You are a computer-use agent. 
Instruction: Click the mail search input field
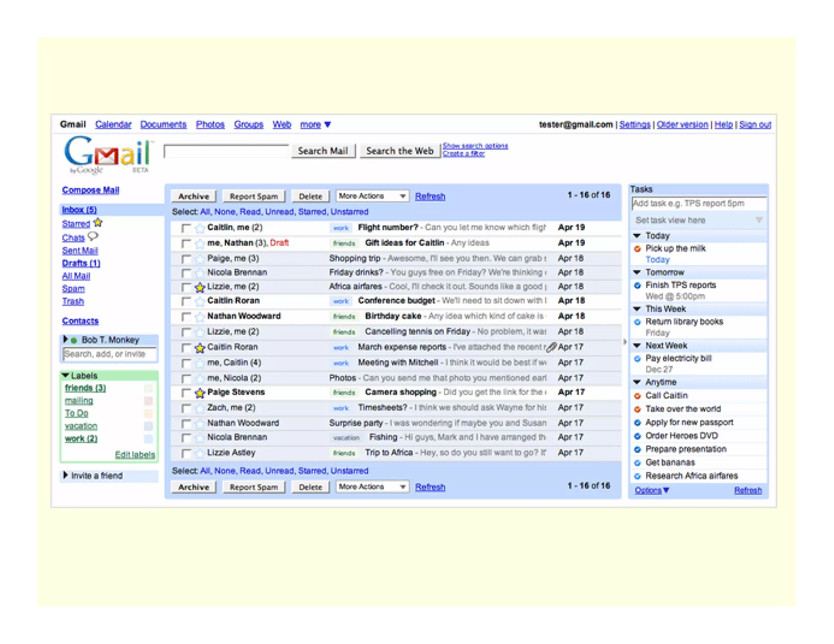point(226,151)
